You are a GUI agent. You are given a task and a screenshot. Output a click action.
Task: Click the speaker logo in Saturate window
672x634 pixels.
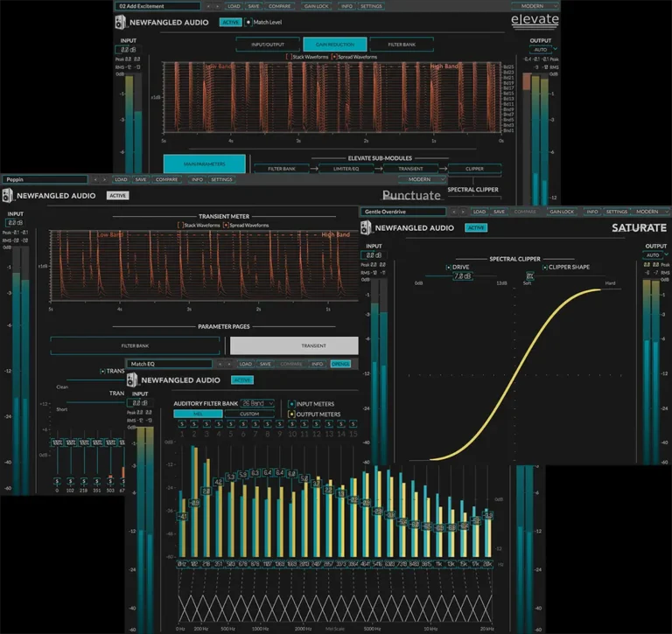click(x=366, y=227)
